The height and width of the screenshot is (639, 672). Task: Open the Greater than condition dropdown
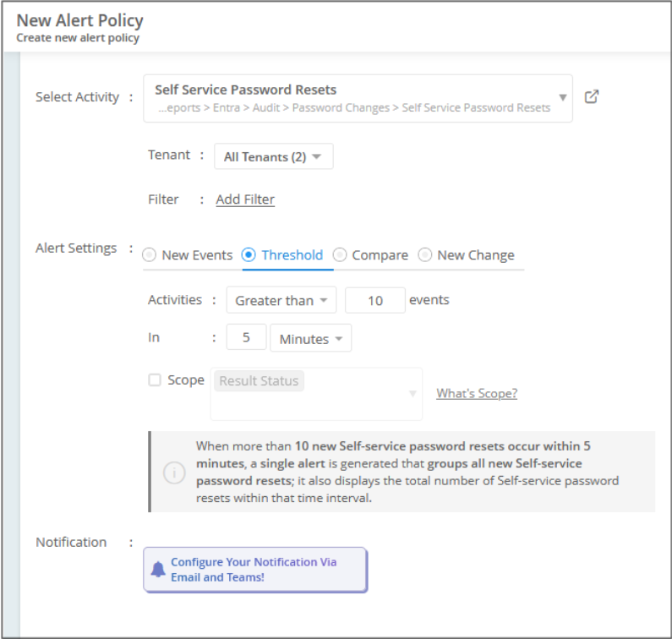point(281,300)
